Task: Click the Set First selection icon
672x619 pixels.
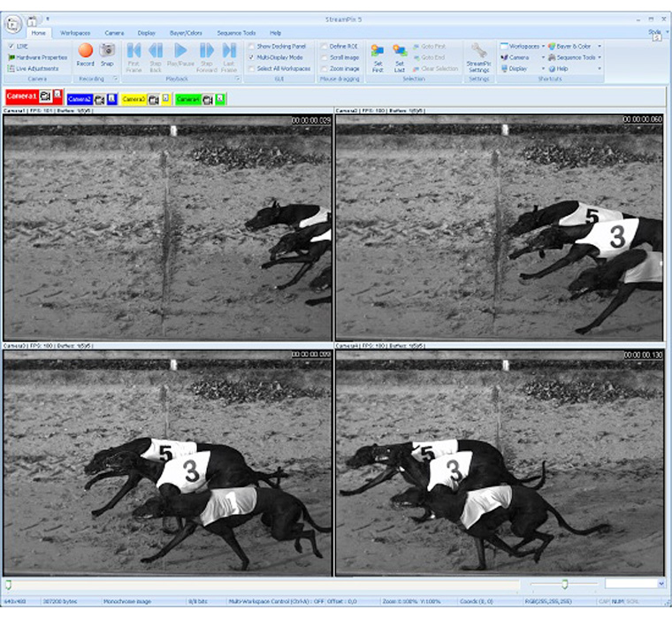Action: pos(378,53)
